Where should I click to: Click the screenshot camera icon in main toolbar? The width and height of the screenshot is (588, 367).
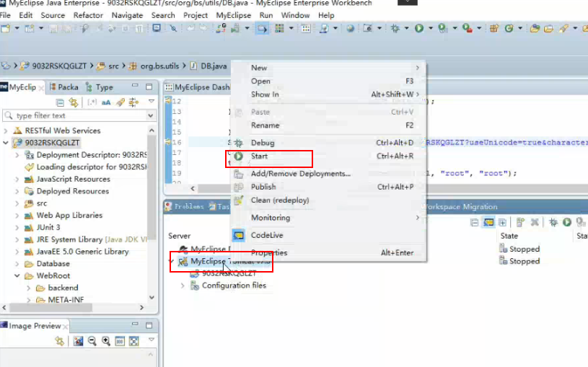(x=367, y=28)
